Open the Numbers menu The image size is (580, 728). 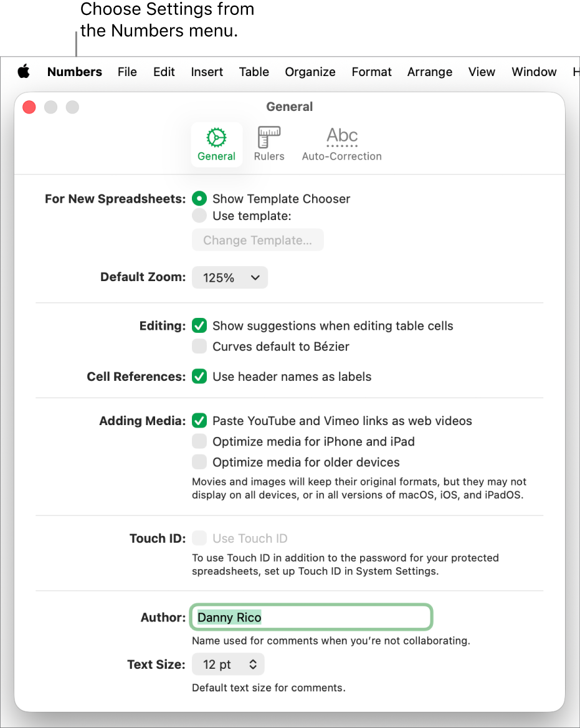tap(74, 72)
